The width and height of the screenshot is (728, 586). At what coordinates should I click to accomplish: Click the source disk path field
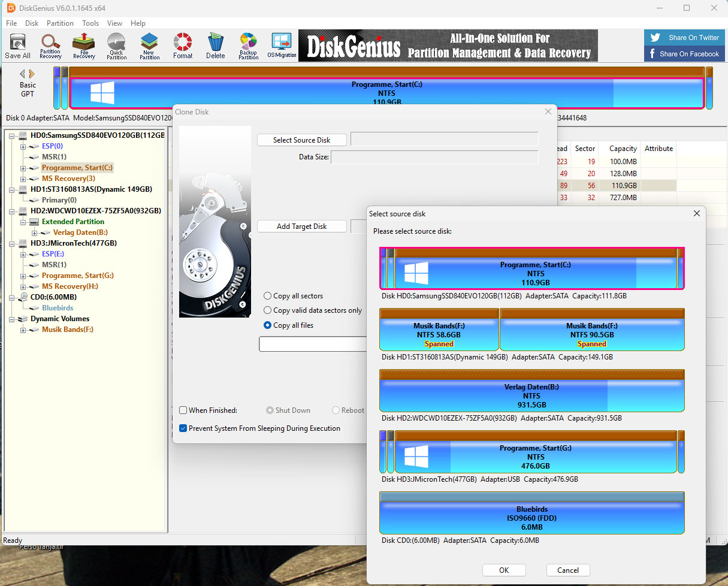coord(444,140)
